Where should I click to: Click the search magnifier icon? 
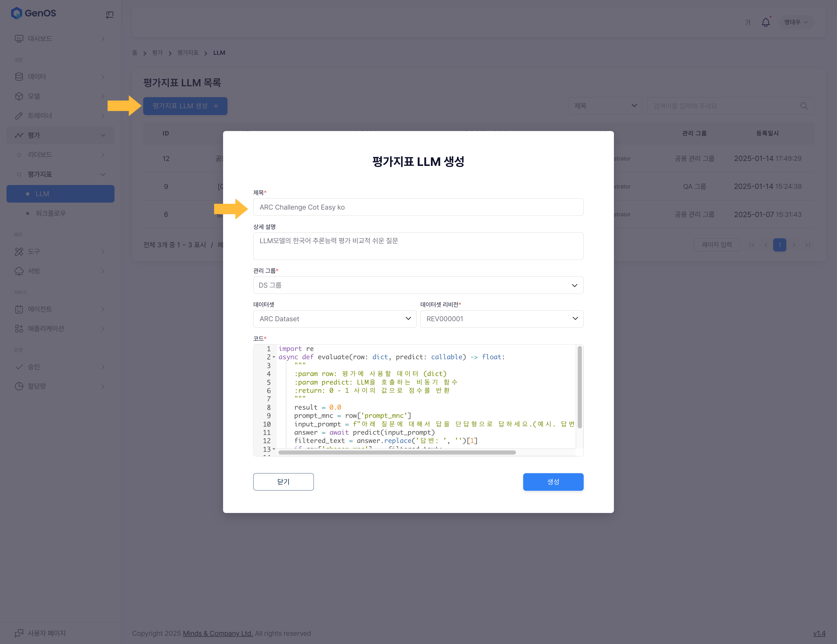[804, 106]
